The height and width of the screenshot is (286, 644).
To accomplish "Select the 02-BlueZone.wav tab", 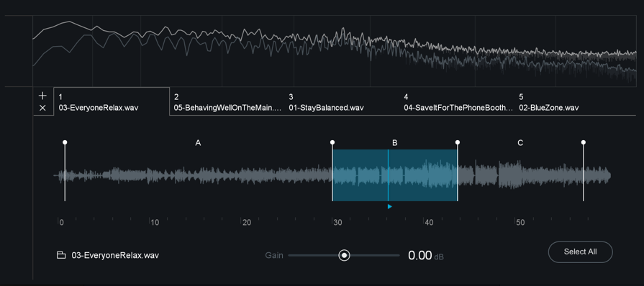I will click(x=572, y=103).
